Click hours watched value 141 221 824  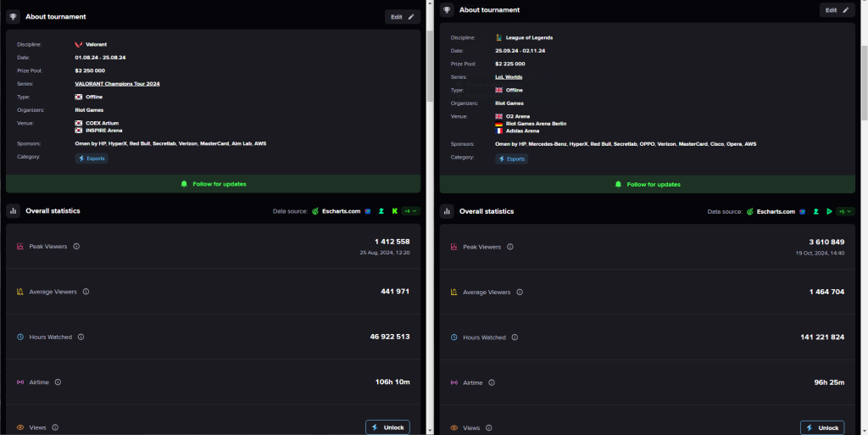point(822,337)
